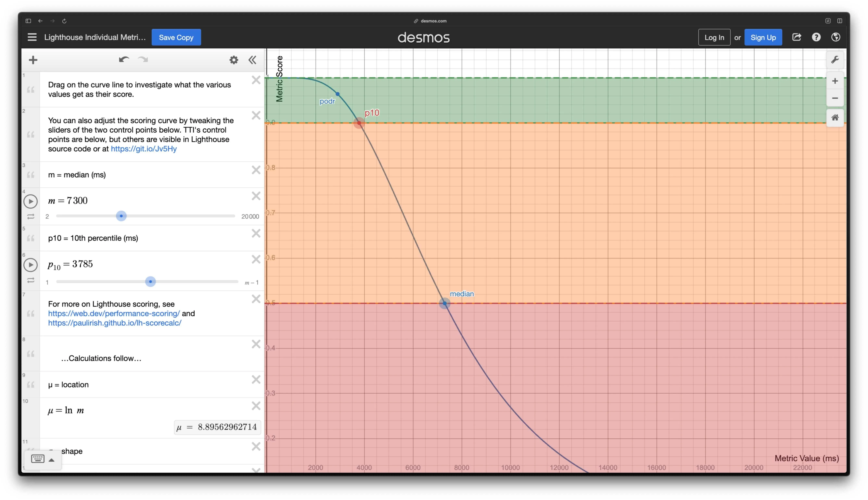Click the Sign Up button
Image resolution: width=868 pixels, height=500 pixels.
point(763,37)
